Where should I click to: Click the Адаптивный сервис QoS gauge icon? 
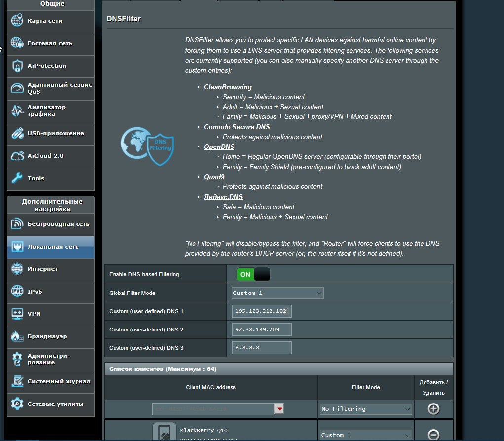17,88
